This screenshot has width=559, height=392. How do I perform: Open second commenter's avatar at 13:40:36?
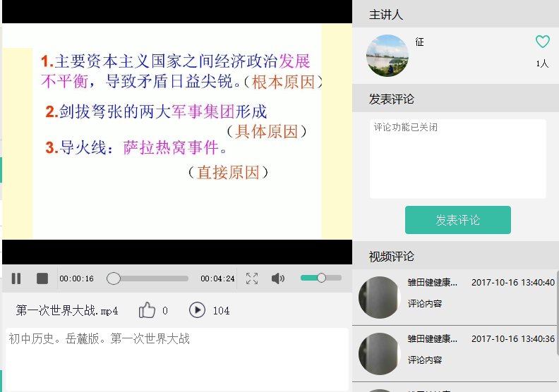point(379,353)
